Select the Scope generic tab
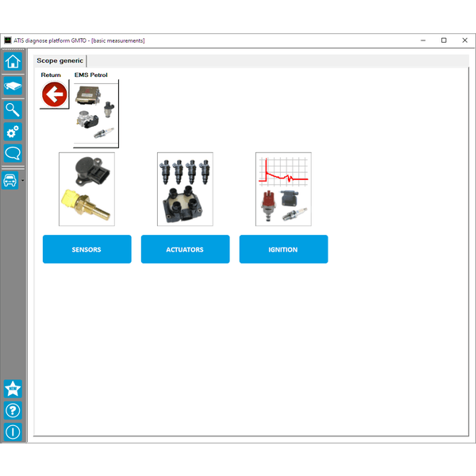Viewport: 476px width, 476px height. coord(60,60)
